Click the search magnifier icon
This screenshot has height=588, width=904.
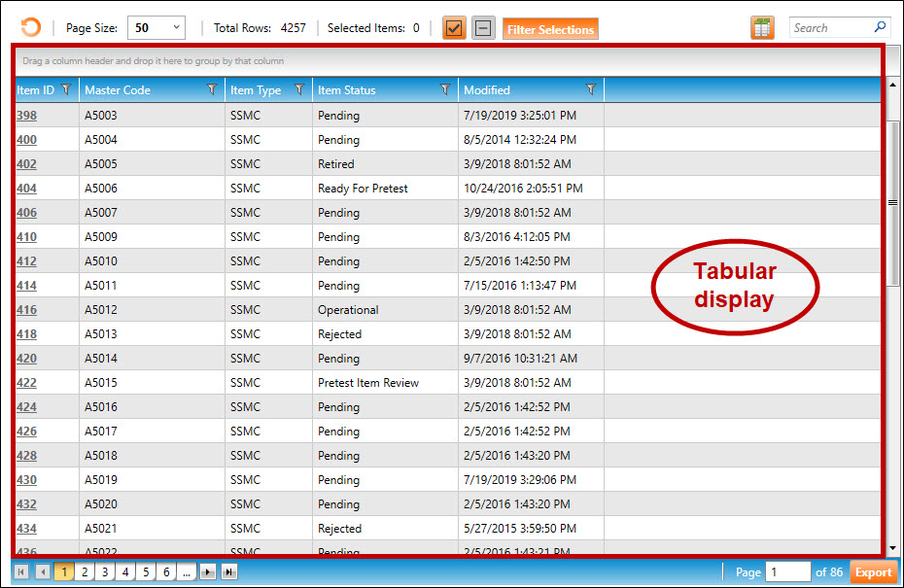pyautogui.click(x=880, y=28)
